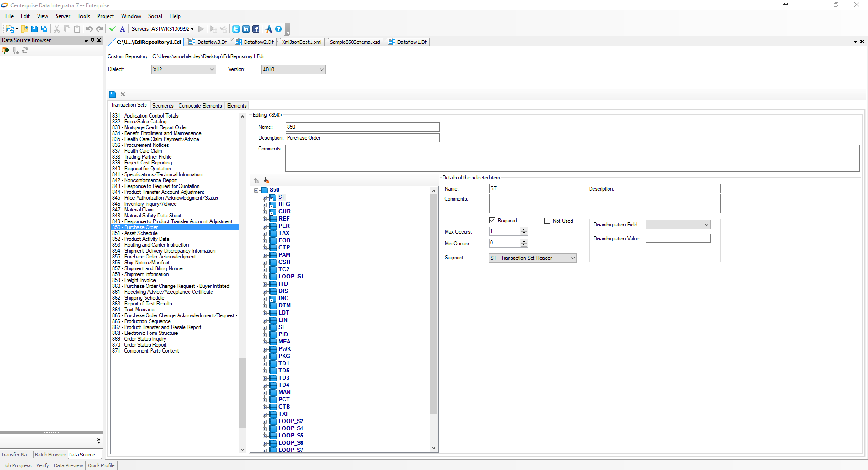Add a data source in Data Source Browser

click(5, 50)
